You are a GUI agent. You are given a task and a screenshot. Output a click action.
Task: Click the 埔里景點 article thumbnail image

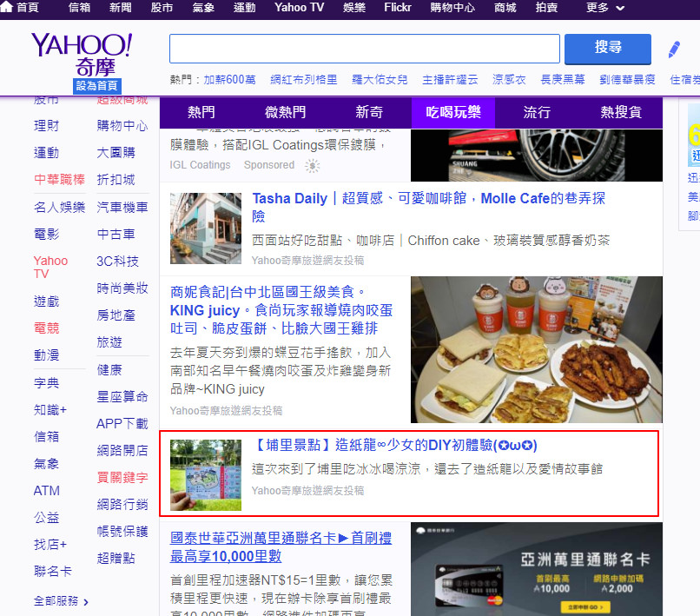coord(206,474)
